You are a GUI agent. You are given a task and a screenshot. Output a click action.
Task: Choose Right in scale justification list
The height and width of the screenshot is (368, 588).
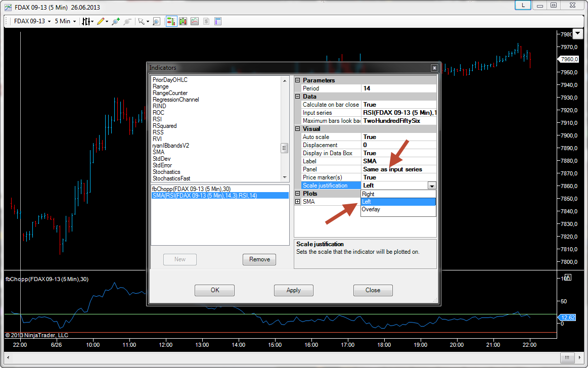(x=398, y=194)
